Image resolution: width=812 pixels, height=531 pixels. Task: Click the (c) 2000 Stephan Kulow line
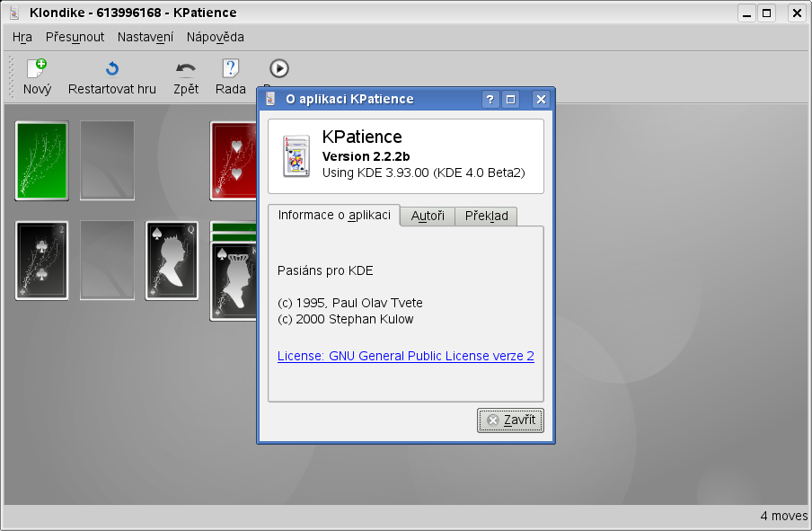(346, 319)
